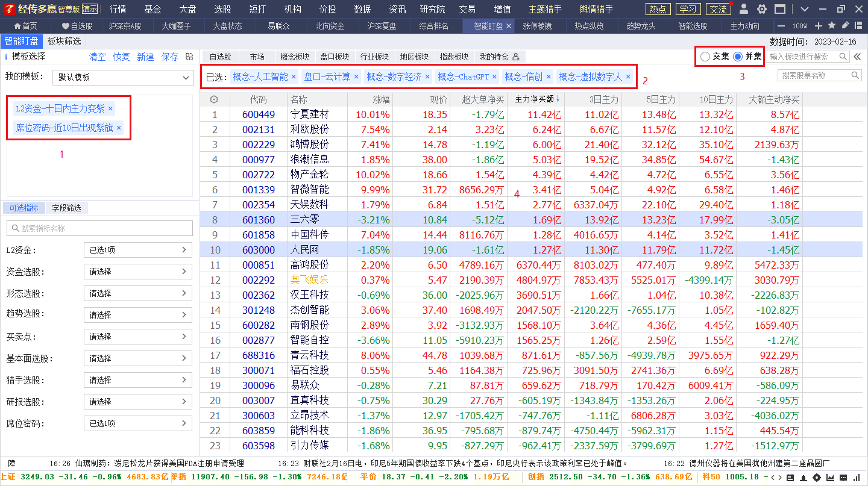
Task: Click the window layout icon in title bar
Action: tap(780, 9)
